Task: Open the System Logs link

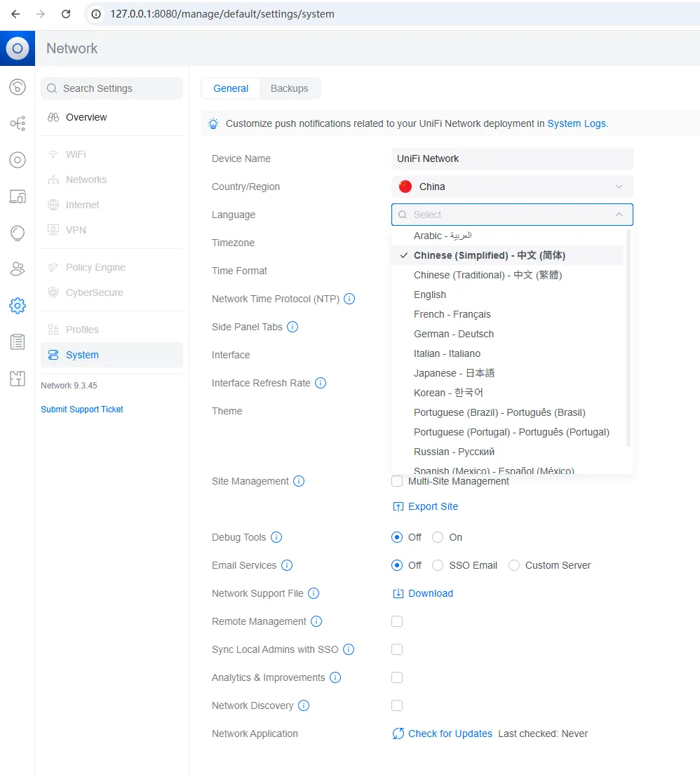Action: coord(577,123)
